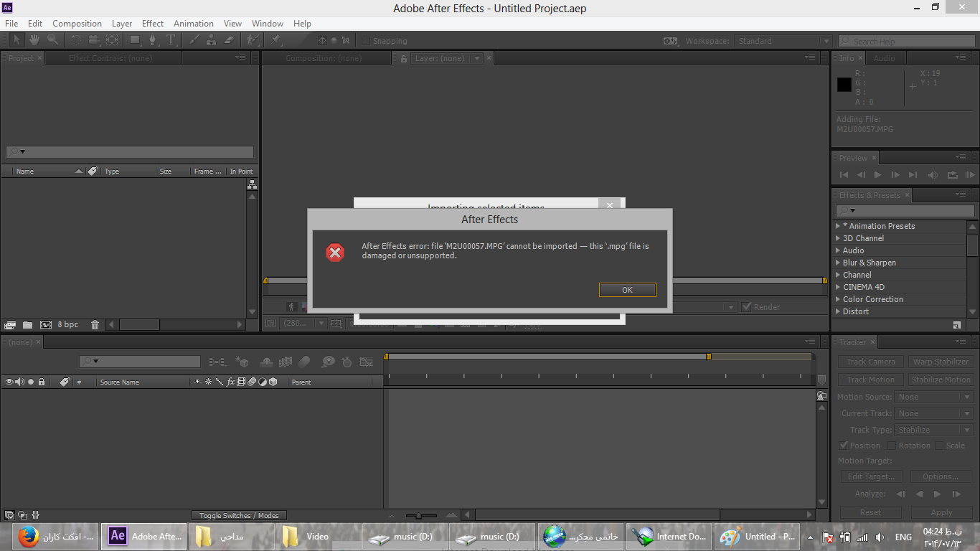Image resolution: width=980 pixels, height=551 pixels.
Task: Click the Graph Editor icon in timeline
Action: point(367,362)
